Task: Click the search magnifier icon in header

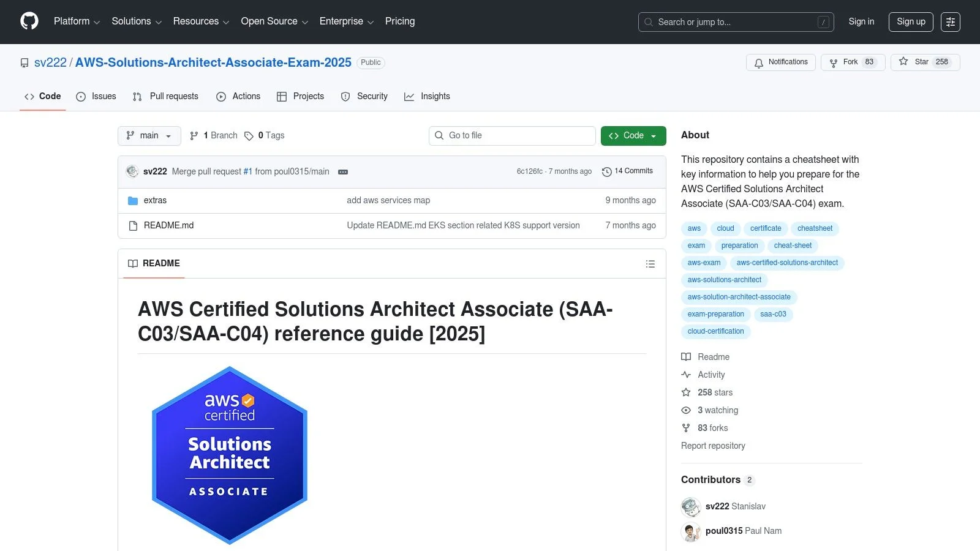Action: 649,22
